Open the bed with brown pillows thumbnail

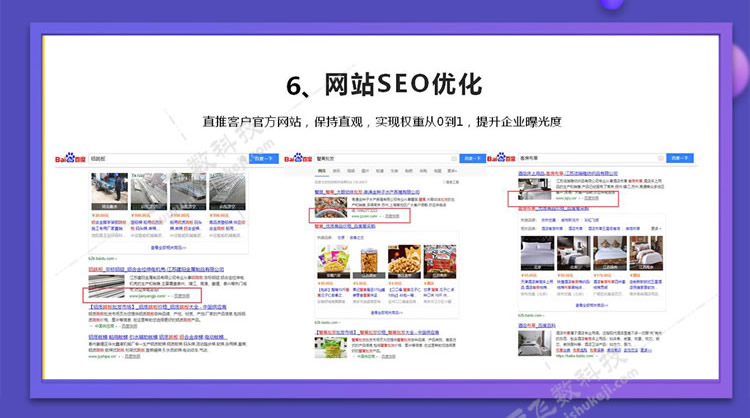click(x=610, y=253)
